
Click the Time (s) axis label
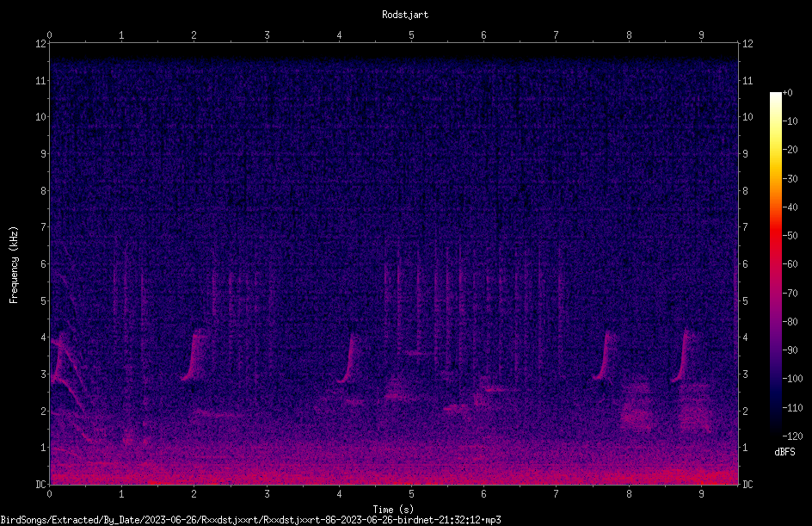[x=393, y=510]
